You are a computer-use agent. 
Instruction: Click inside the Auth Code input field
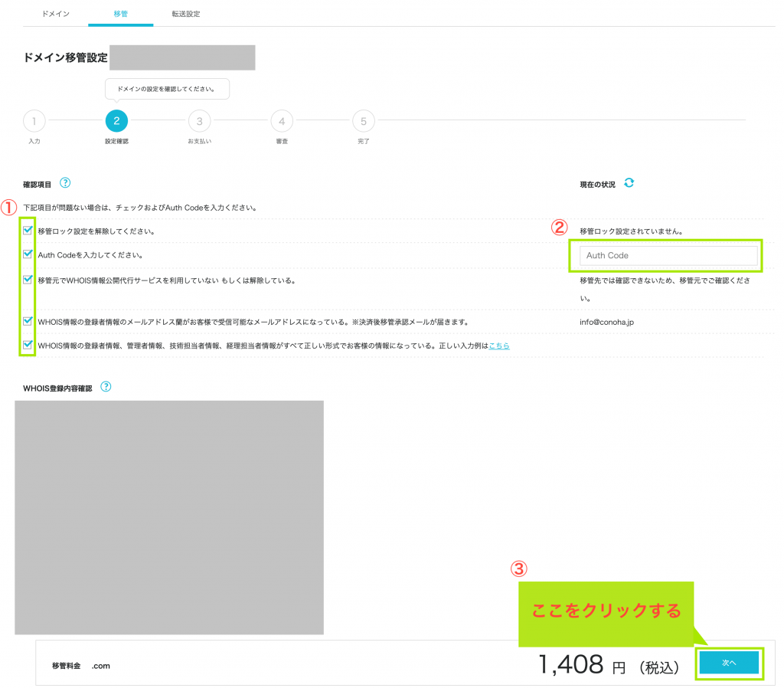(x=665, y=254)
